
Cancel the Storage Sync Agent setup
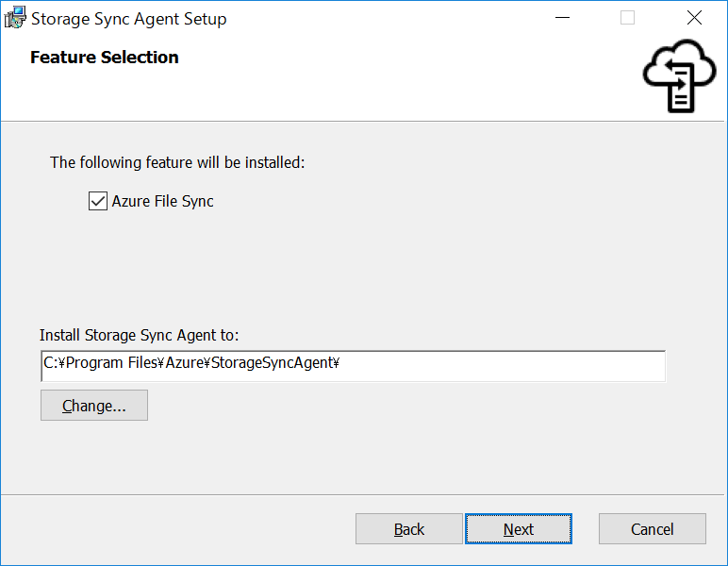(x=652, y=529)
